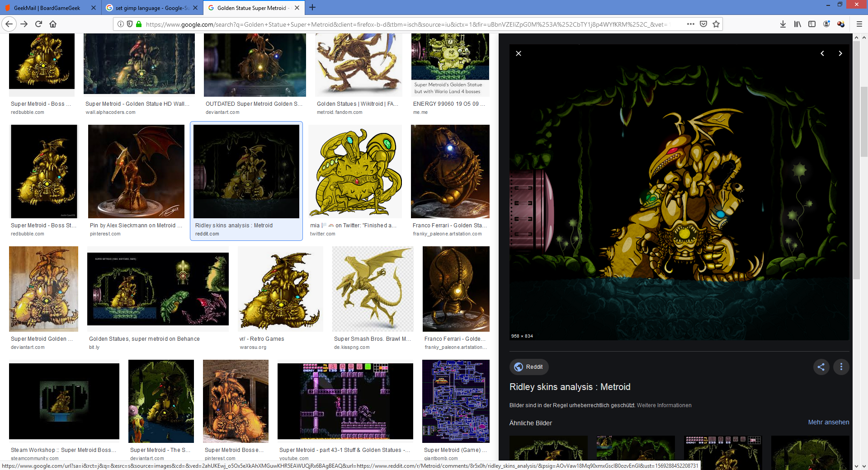Open 'Weitere Informationen' copyright link
The image size is (868, 470).
click(664, 405)
